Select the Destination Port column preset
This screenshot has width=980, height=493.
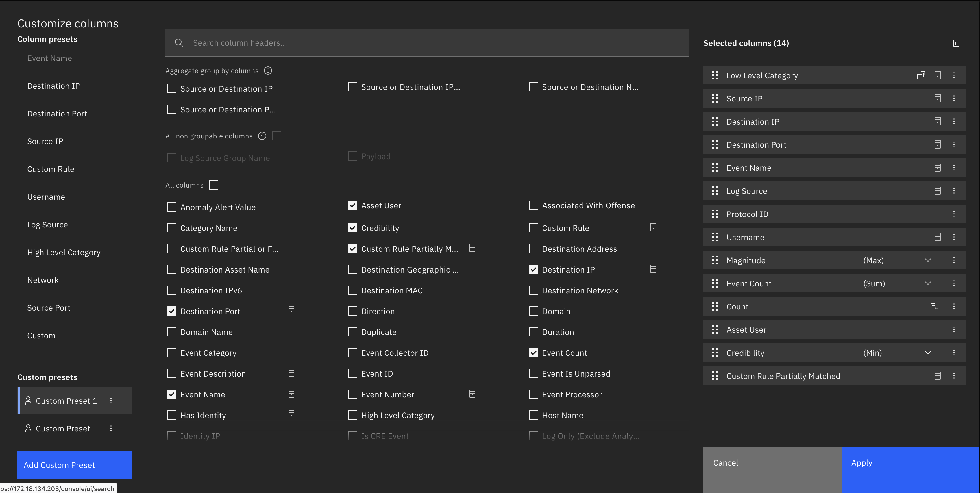57,113
